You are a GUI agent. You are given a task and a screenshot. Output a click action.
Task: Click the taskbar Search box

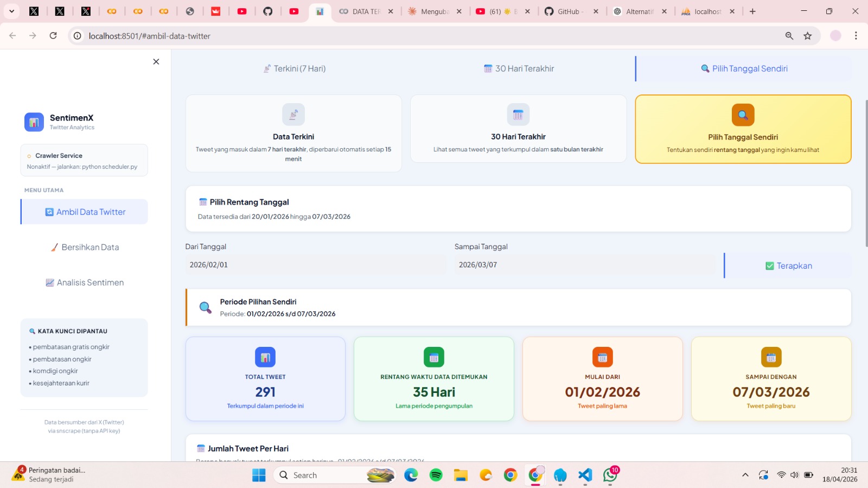(335, 475)
